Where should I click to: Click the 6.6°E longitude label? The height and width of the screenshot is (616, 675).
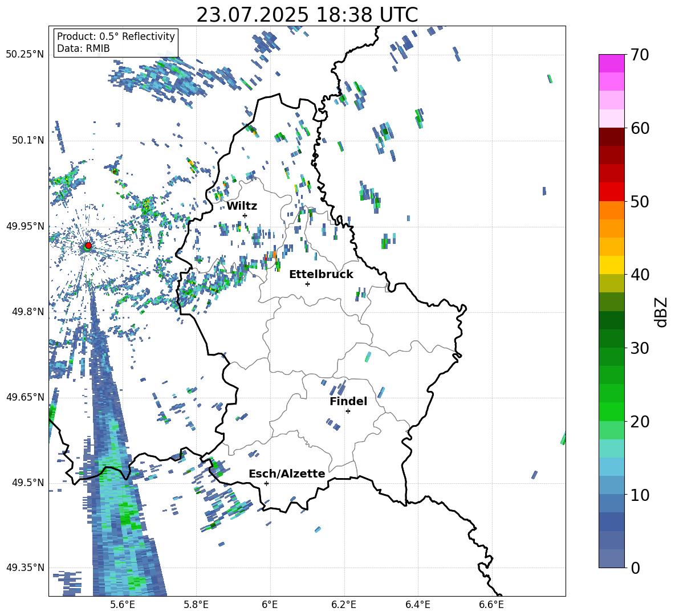click(491, 605)
